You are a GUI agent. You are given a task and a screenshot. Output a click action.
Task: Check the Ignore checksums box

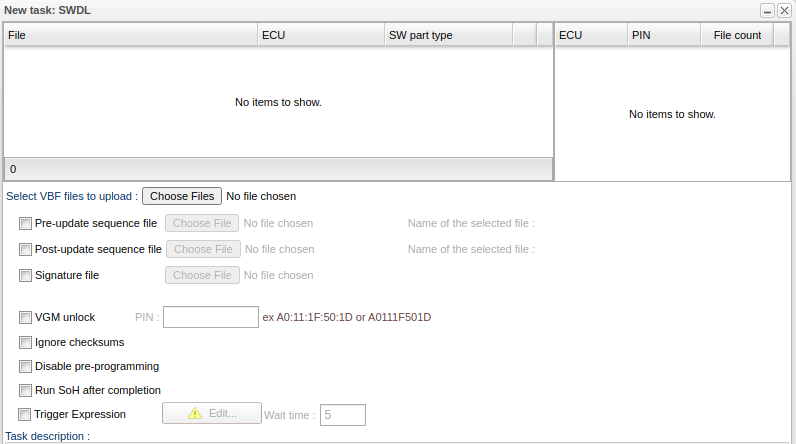coord(26,342)
